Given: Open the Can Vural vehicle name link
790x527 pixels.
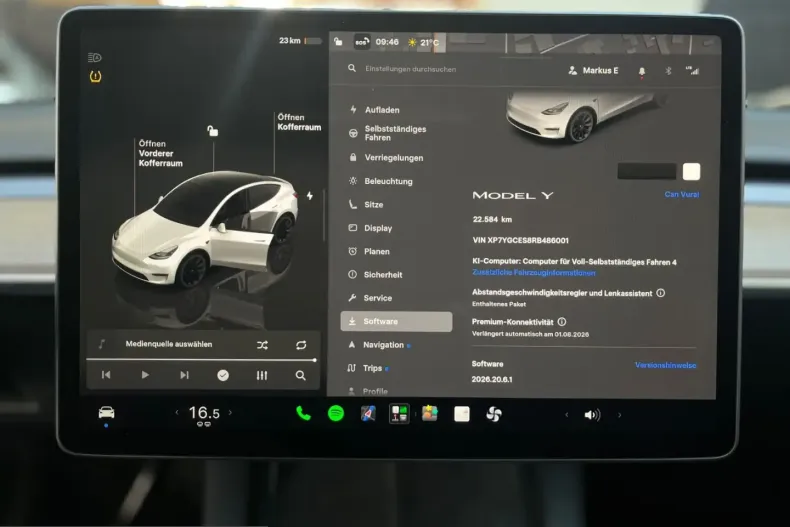Looking at the screenshot, I should click(x=682, y=194).
